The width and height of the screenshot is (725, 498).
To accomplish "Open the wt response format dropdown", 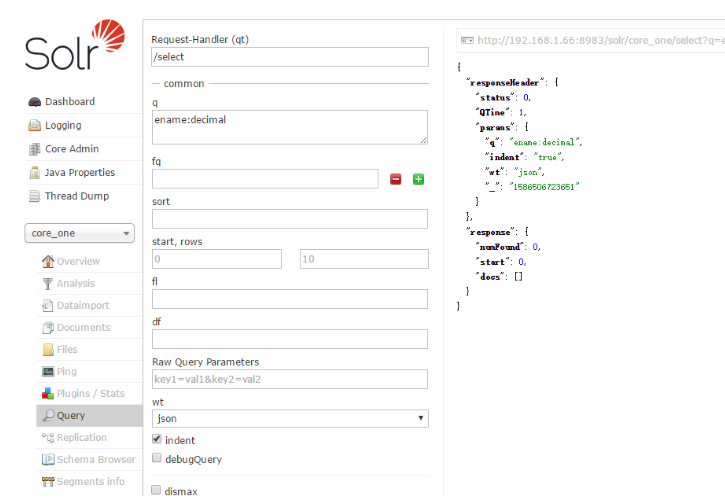I will 290,418.
